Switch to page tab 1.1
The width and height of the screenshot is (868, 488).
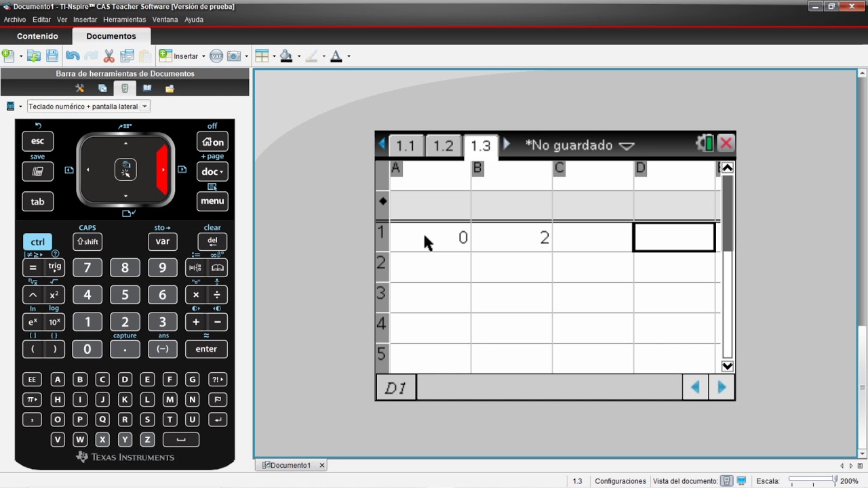coord(406,146)
